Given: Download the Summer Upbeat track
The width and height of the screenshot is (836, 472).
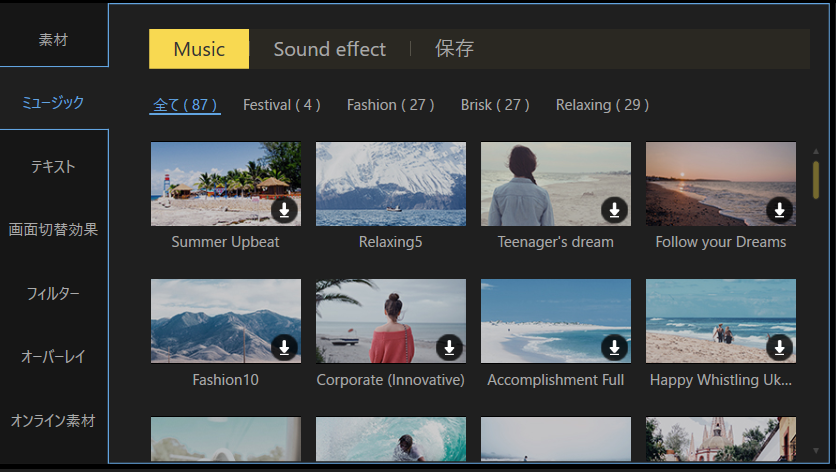Looking at the screenshot, I should (284, 210).
